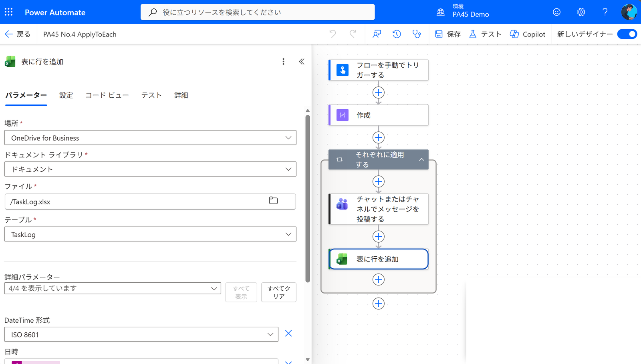This screenshot has width=641, height=364.
Task: Open the ドキュメント ライブラリ dropdown
Action: [x=150, y=169]
